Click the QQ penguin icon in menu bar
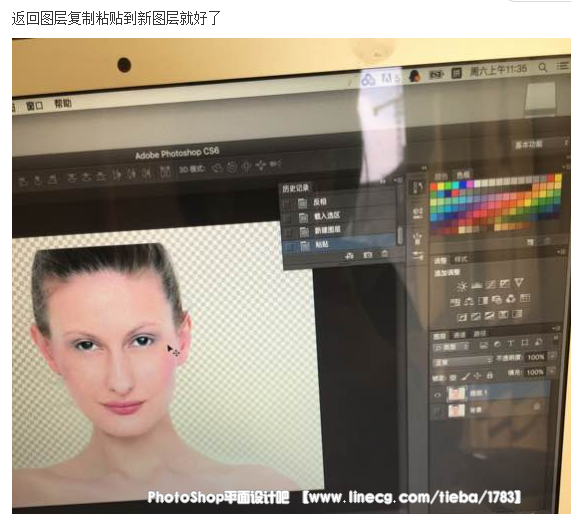Image resolution: width=571 pixels, height=514 pixels. [x=414, y=76]
